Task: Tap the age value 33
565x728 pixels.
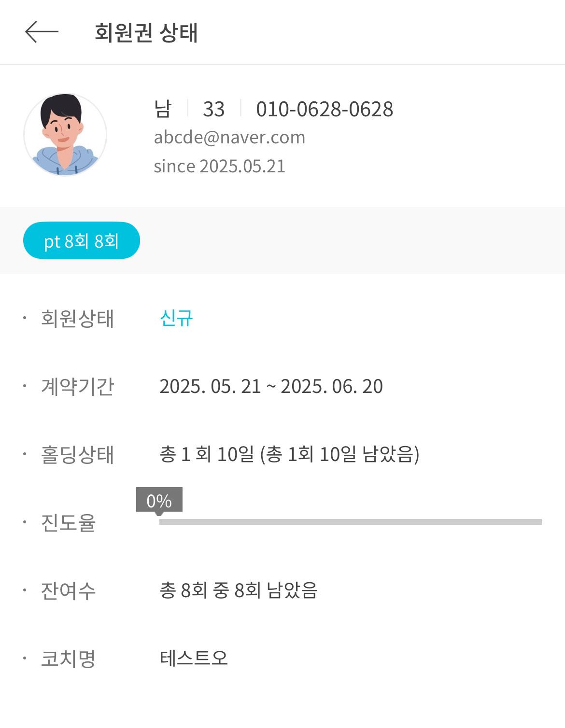Action: [214, 109]
